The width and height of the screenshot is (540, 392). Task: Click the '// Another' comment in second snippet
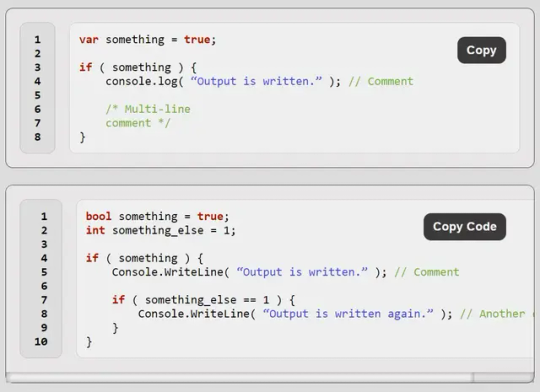(x=493, y=314)
